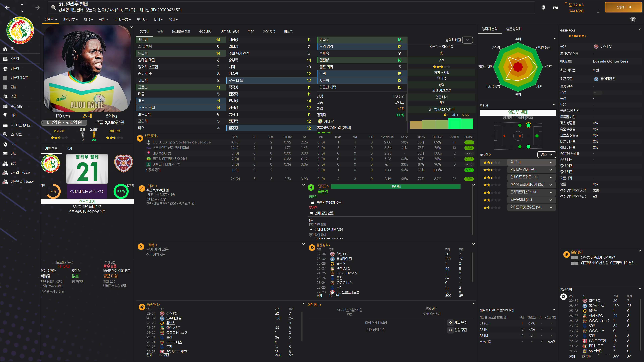Viewport: 644px width, 362px height.
Task: Click the 전술 tactics sidebar icon
Action: 5,87
